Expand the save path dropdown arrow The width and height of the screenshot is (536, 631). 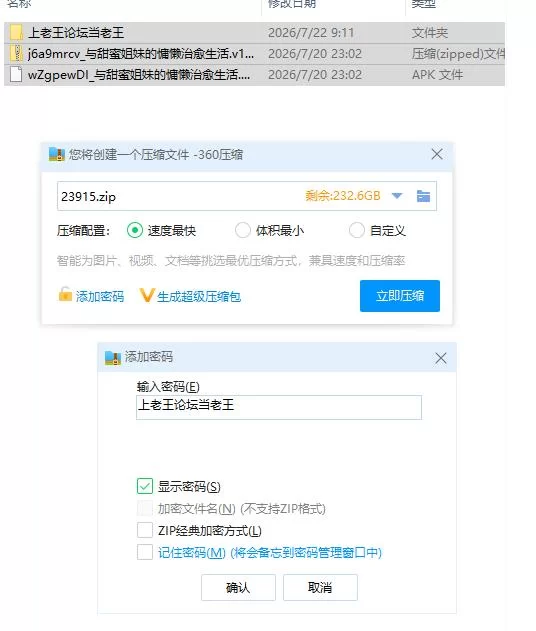pos(397,196)
